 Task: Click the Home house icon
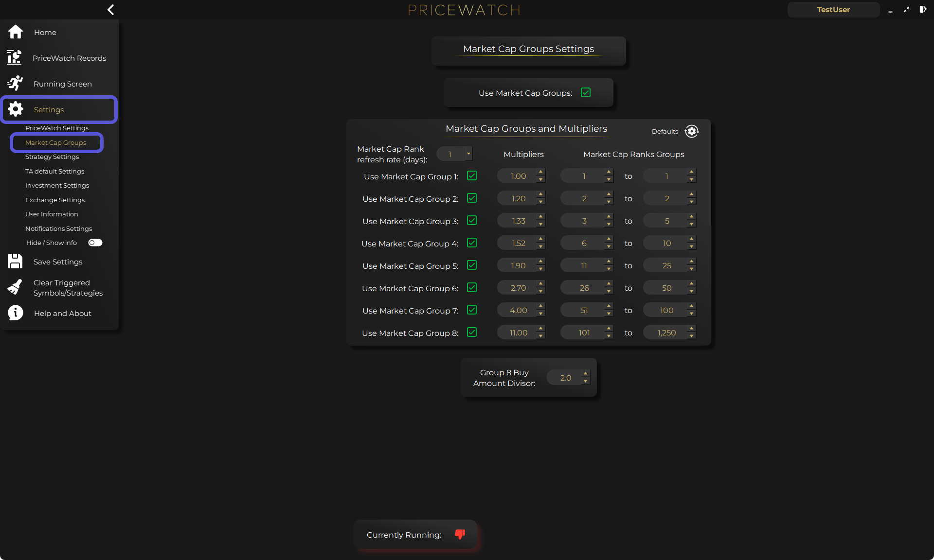16,32
